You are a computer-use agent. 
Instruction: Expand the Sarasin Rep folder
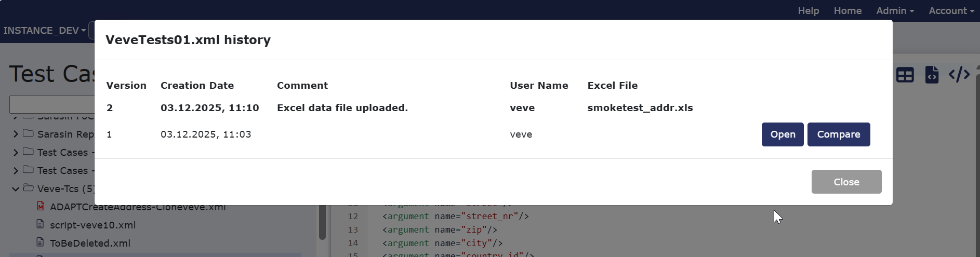click(x=16, y=134)
